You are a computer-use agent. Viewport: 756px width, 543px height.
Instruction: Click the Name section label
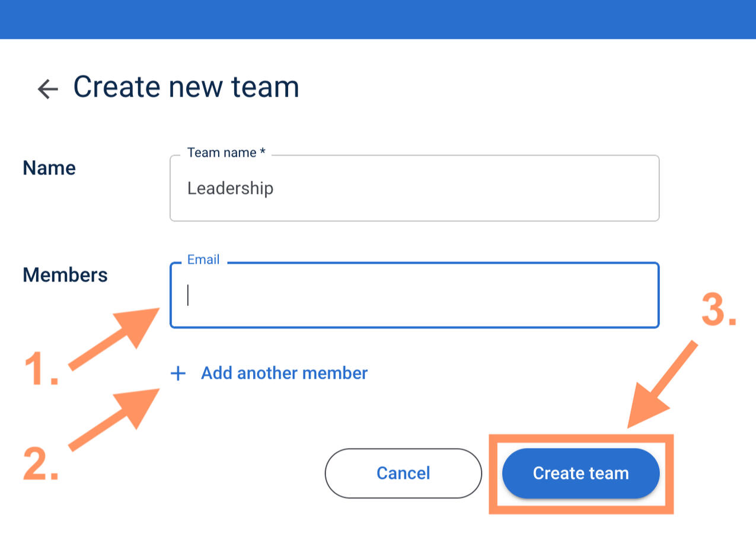pos(49,168)
